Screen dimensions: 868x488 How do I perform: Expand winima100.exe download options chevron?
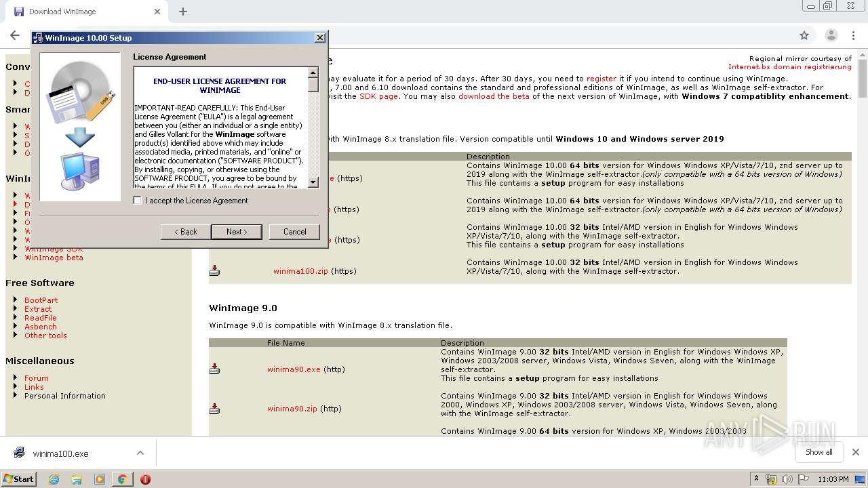point(140,453)
